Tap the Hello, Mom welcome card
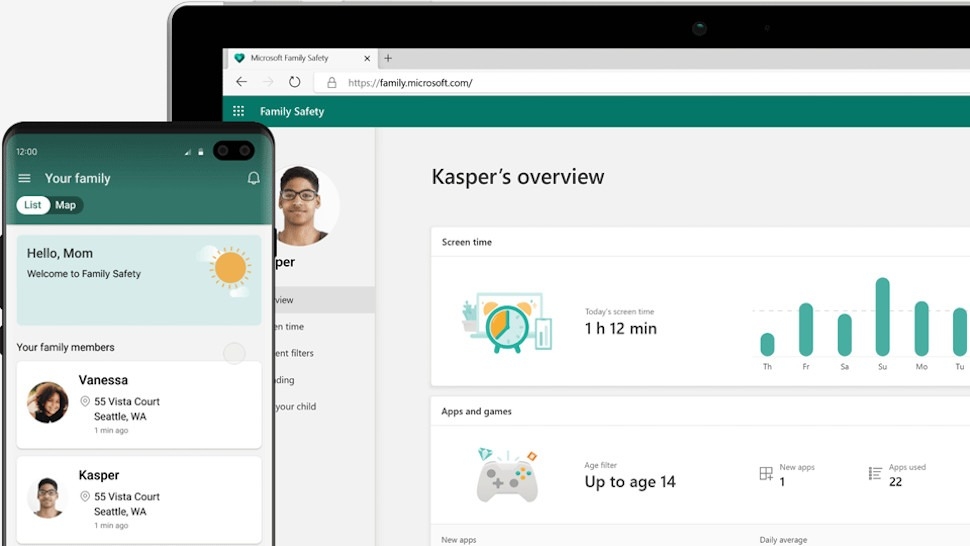 tap(139, 280)
